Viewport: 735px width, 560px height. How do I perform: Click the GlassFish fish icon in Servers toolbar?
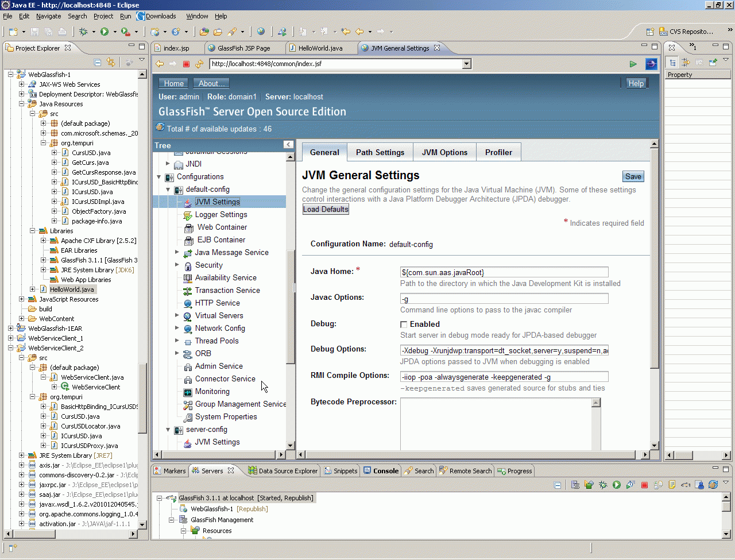click(686, 485)
